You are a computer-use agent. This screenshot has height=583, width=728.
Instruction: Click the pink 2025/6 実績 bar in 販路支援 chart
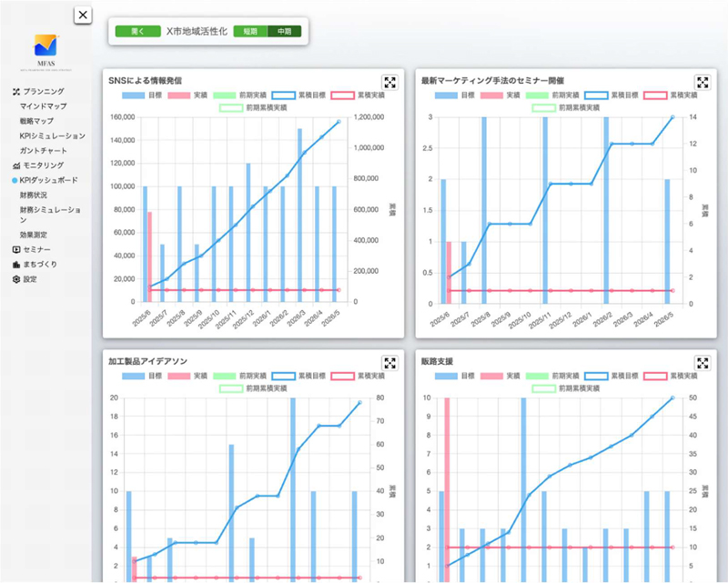tap(447, 490)
